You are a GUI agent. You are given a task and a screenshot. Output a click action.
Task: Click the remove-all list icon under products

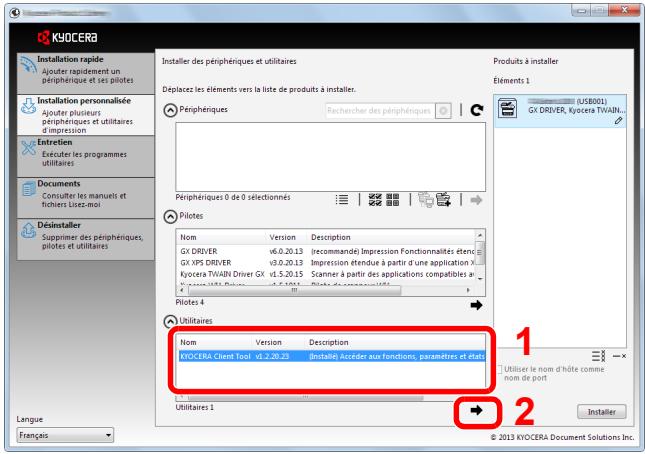point(598,356)
